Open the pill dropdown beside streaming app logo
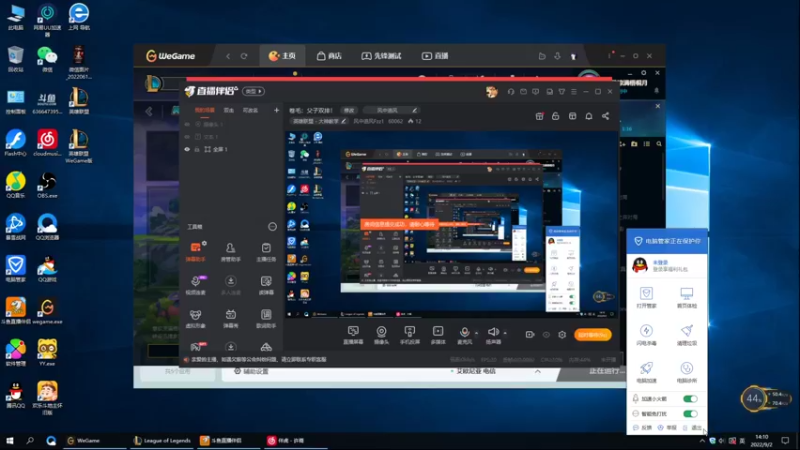The image size is (800, 450). 253,91
